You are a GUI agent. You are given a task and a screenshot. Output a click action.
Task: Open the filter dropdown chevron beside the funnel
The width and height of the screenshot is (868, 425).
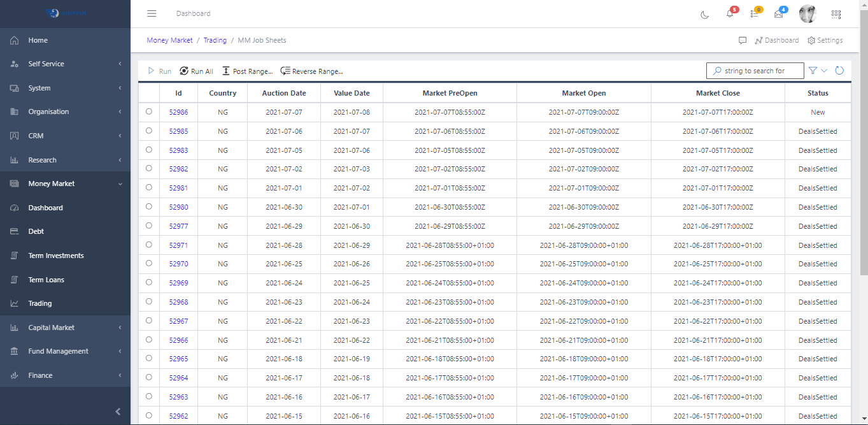825,70
